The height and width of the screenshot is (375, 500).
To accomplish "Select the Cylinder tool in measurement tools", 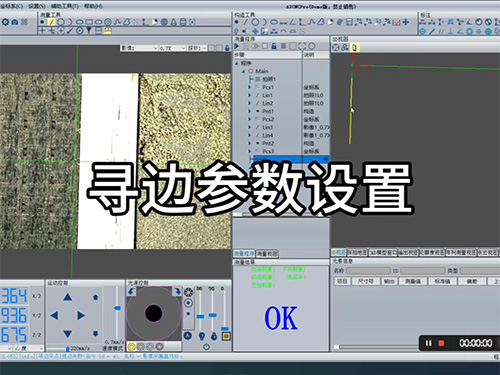I will click(x=183, y=22).
